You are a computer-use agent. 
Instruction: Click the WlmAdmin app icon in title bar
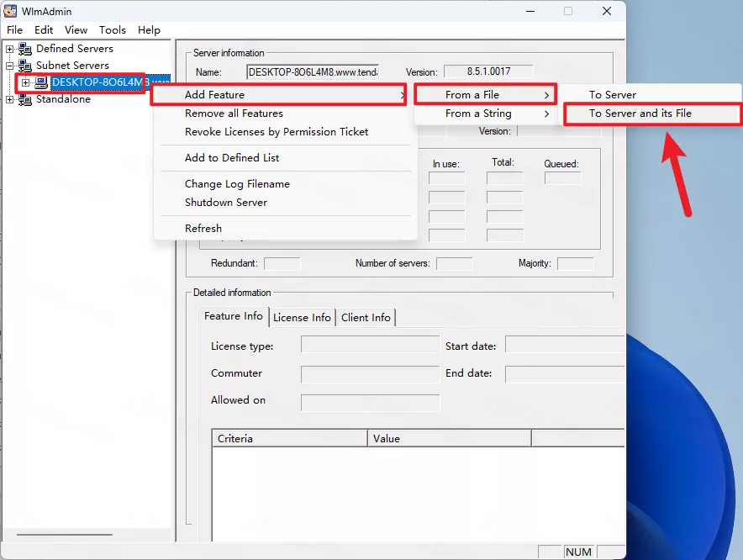pos(10,11)
